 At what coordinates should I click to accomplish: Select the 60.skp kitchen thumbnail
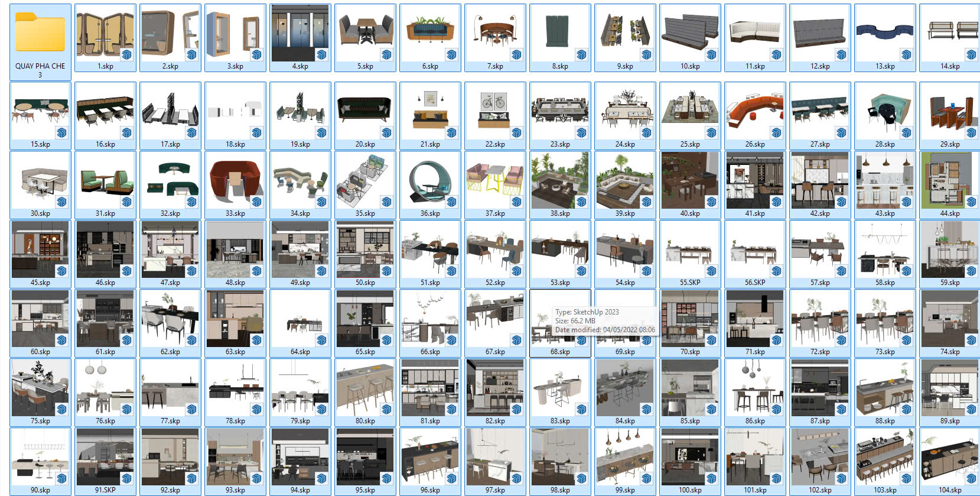click(x=40, y=319)
